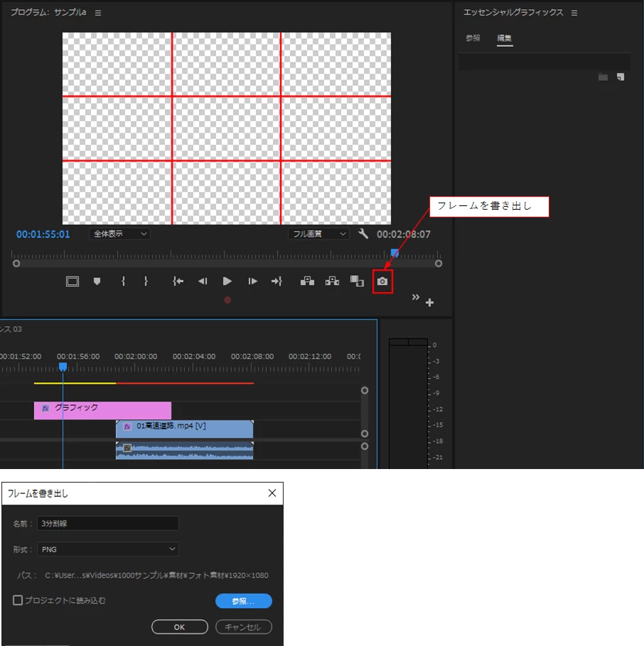
Task: Select the audio waveform clip
Action: [x=185, y=451]
